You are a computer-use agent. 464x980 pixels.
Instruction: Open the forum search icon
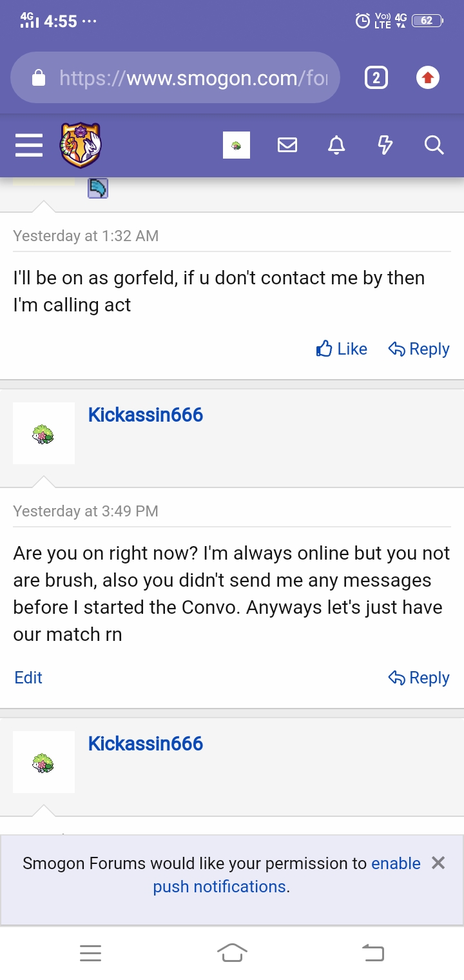434,146
